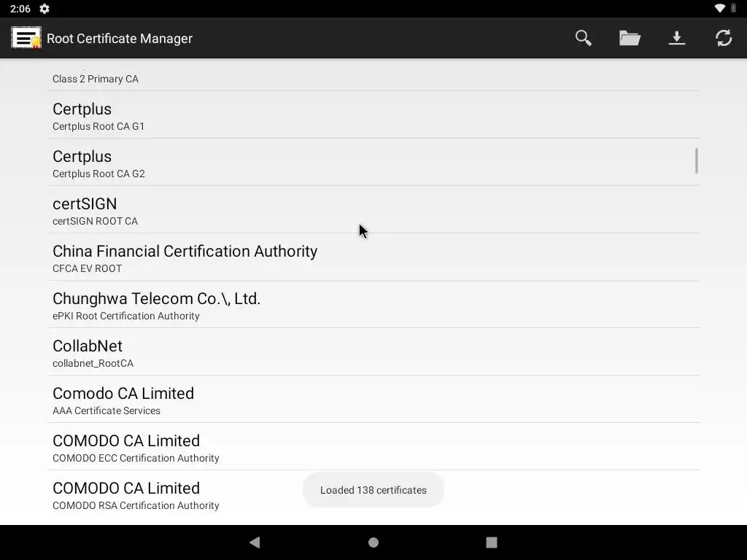
Task: Tap the download import icon
Action: (676, 38)
